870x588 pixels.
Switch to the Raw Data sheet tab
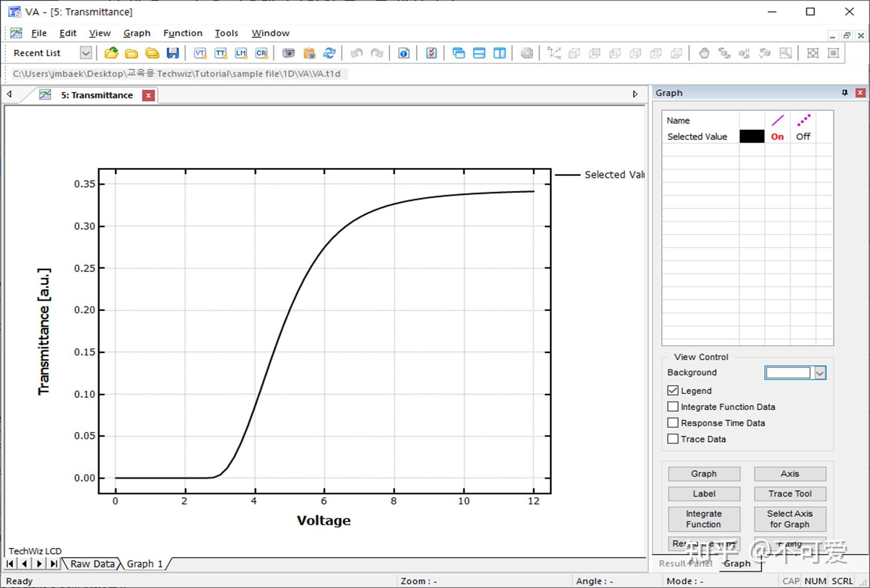(x=93, y=564)
